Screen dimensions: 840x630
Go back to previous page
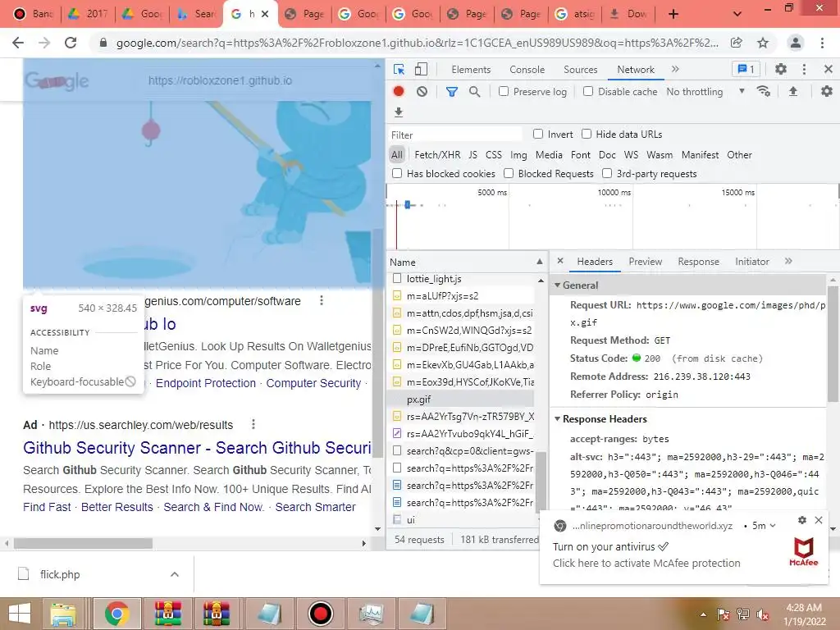pyautogui.click(x=18, y=43)
